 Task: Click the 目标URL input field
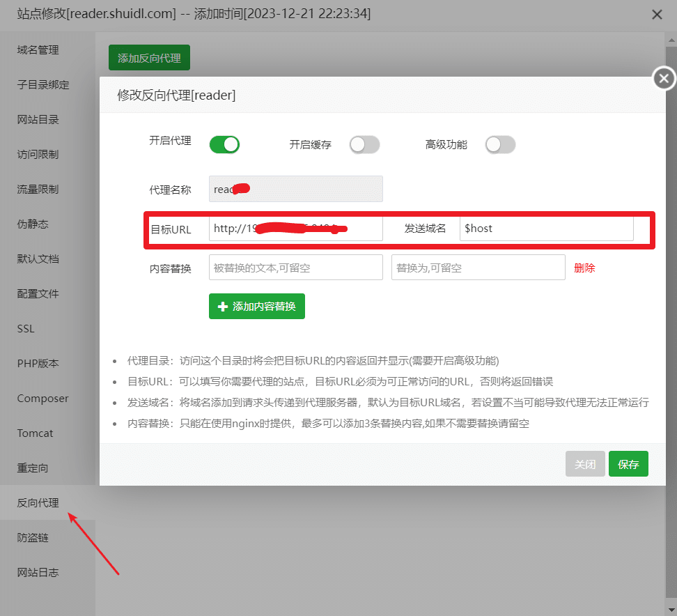pyautogui.click(x=295, y=229)
